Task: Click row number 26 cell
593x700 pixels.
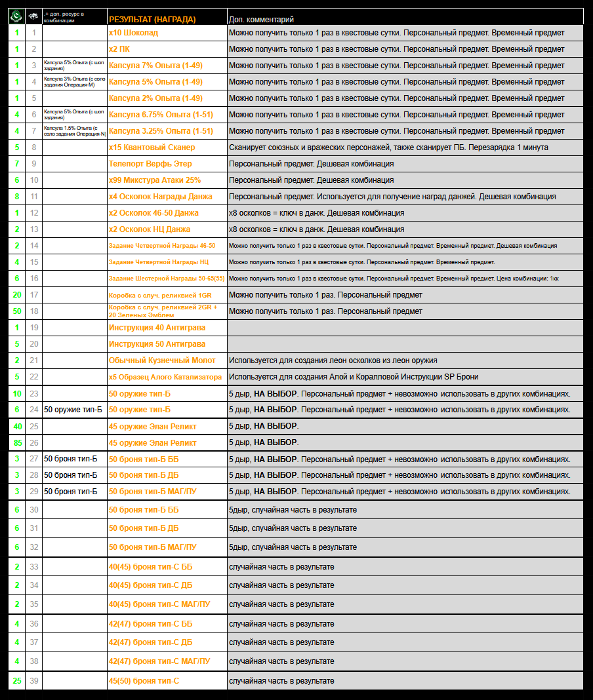Action: [x=34, y=443]
